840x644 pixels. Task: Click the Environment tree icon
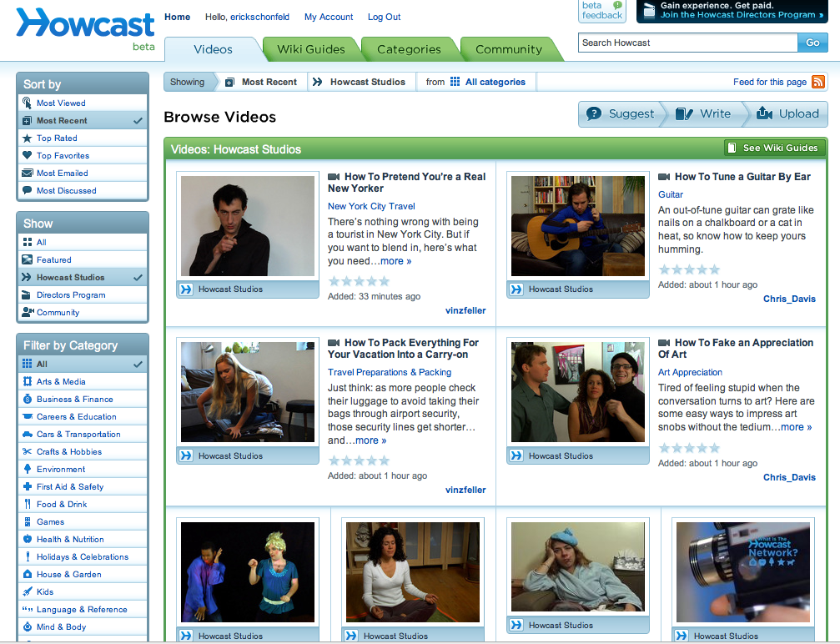[28, 469]
